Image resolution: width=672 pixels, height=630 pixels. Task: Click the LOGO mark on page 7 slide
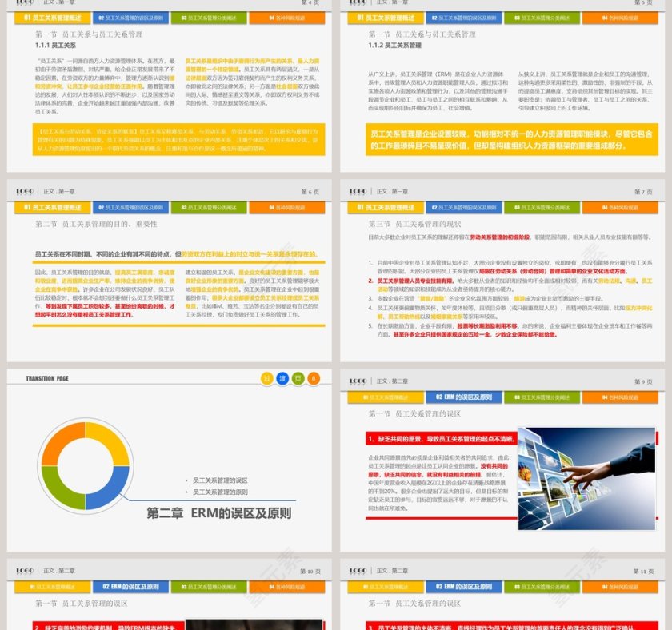(x=356, y=192)
